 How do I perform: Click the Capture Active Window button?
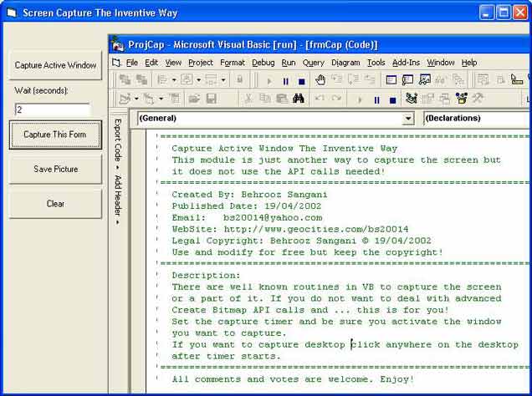pyautogui.click(x=55, y=65)
